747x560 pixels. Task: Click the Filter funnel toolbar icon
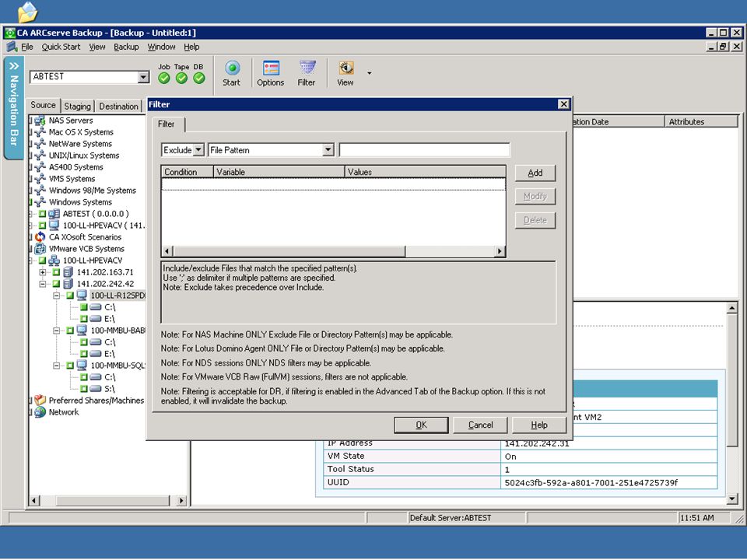coord(307,68)
